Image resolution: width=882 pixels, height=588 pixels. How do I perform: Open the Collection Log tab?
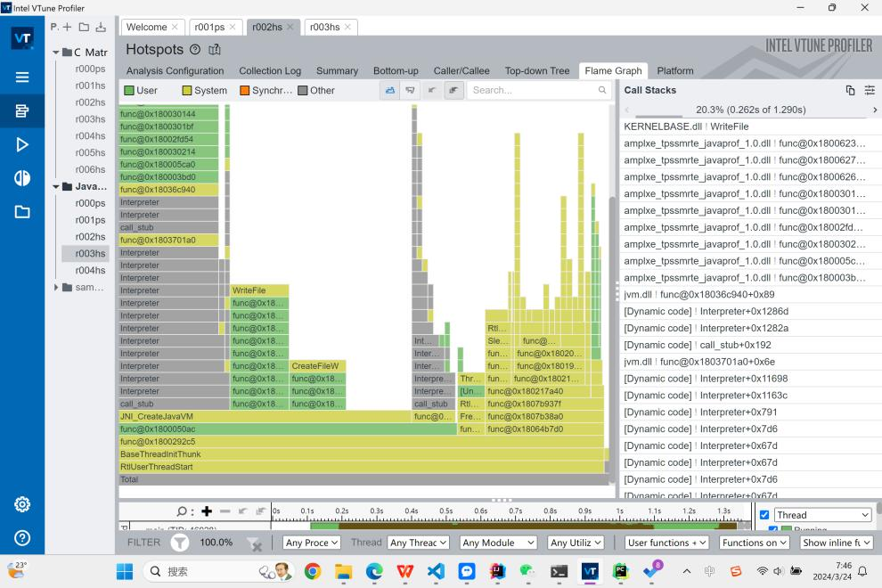tap(270, 71)
